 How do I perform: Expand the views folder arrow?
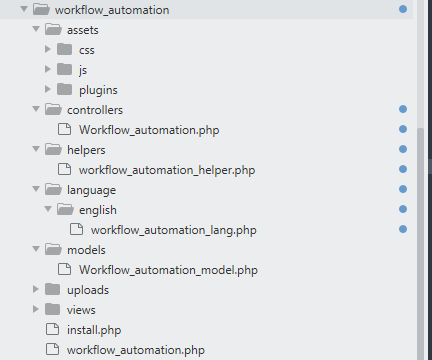click(x=36, y=309)
